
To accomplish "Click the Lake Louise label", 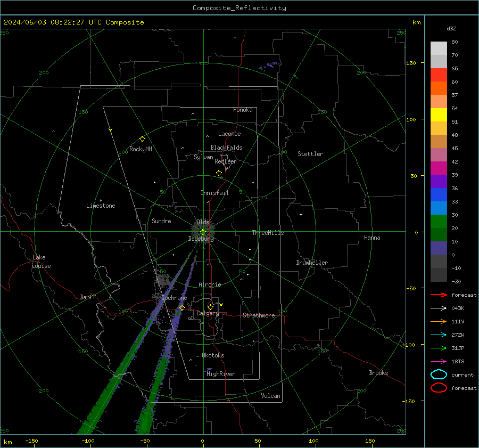I will [x=41, y=262].
